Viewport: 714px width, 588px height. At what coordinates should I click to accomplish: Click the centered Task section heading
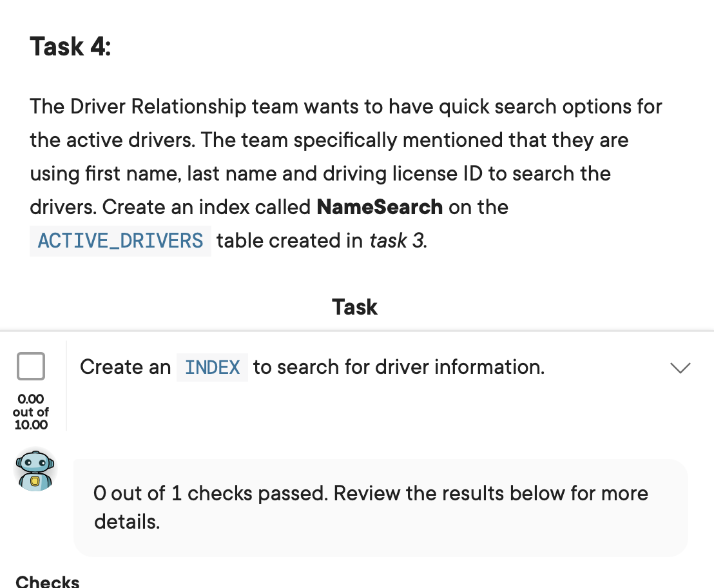354,307
